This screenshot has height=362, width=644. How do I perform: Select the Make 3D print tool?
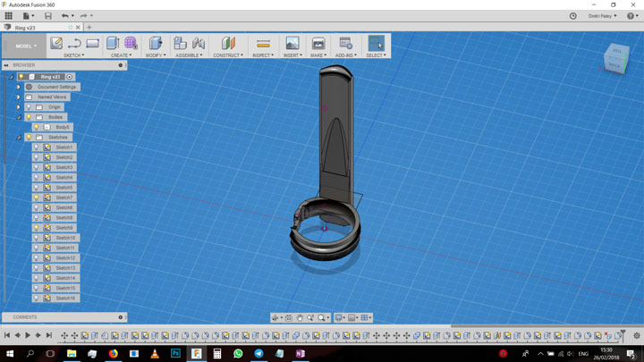318,43
